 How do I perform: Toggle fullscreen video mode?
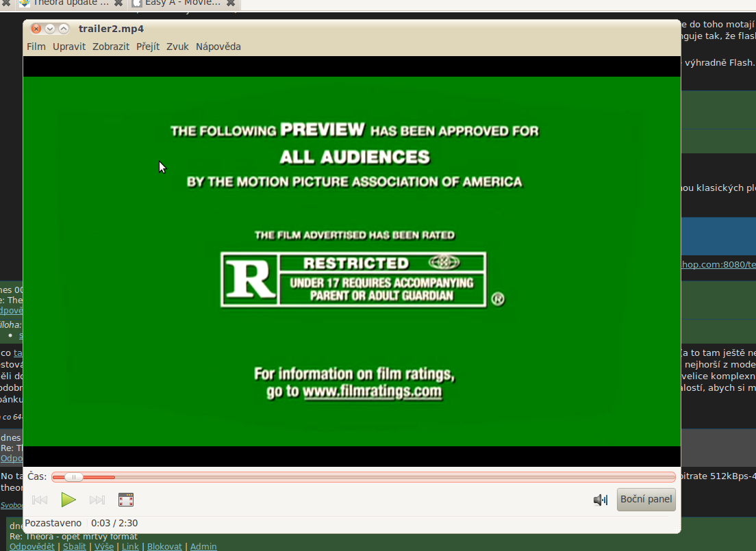(126, 500)
